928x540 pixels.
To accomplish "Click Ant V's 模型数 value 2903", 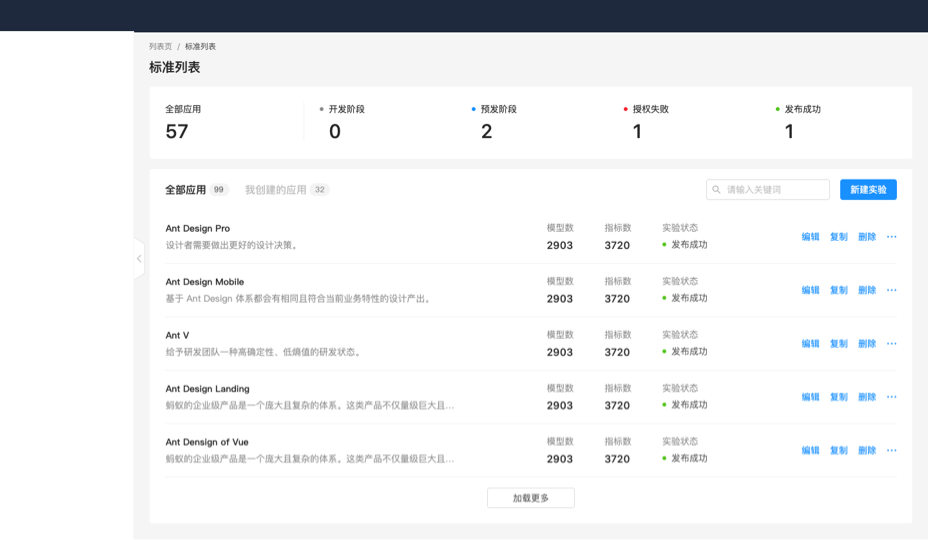I will (559, 352).
